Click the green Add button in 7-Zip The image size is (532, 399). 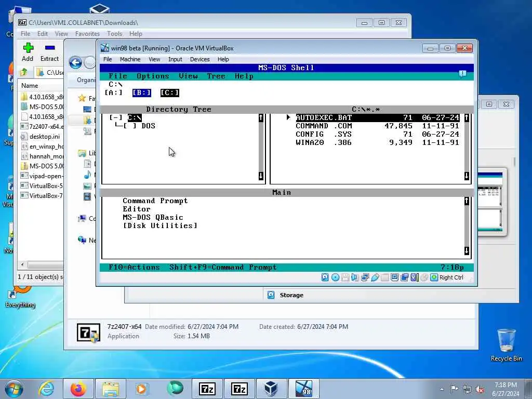28,52
